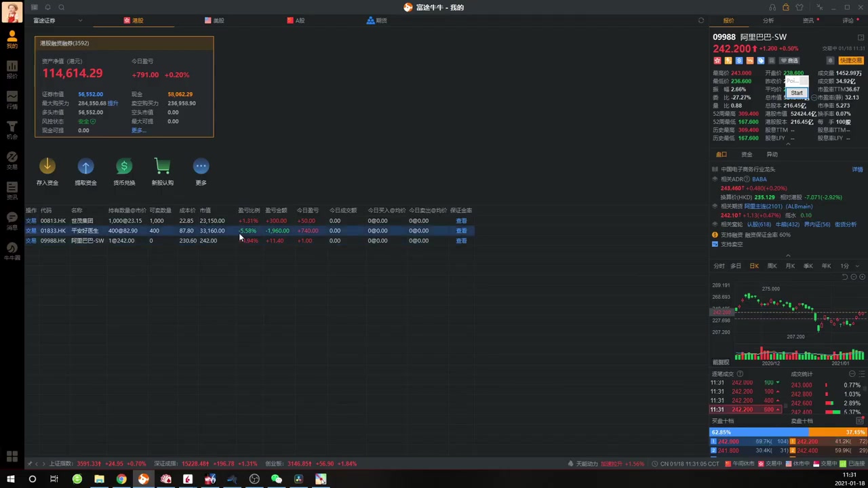Viewport: 868px width, 488px height.
Task: Click the Windows Start button
Action: 11,479
